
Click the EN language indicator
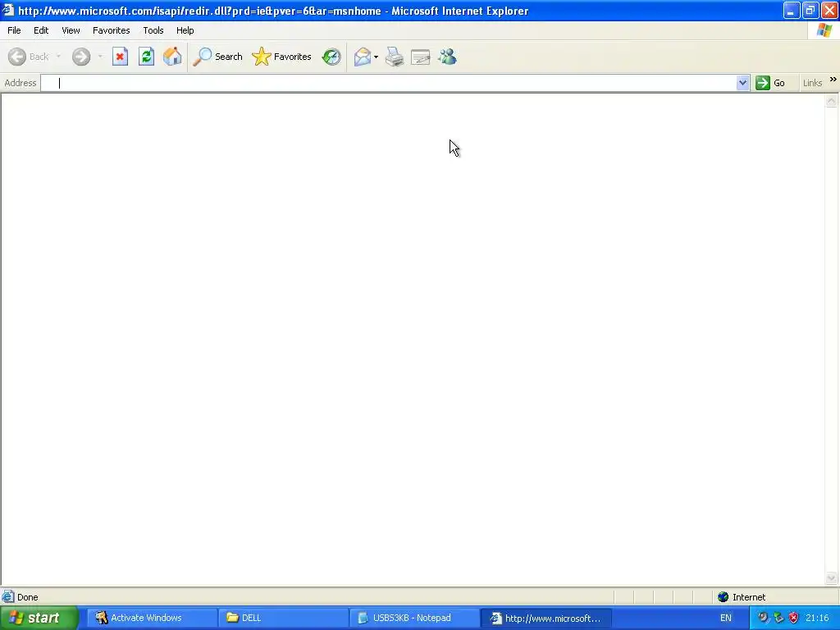pyautogui.click(x=725, y=619)
